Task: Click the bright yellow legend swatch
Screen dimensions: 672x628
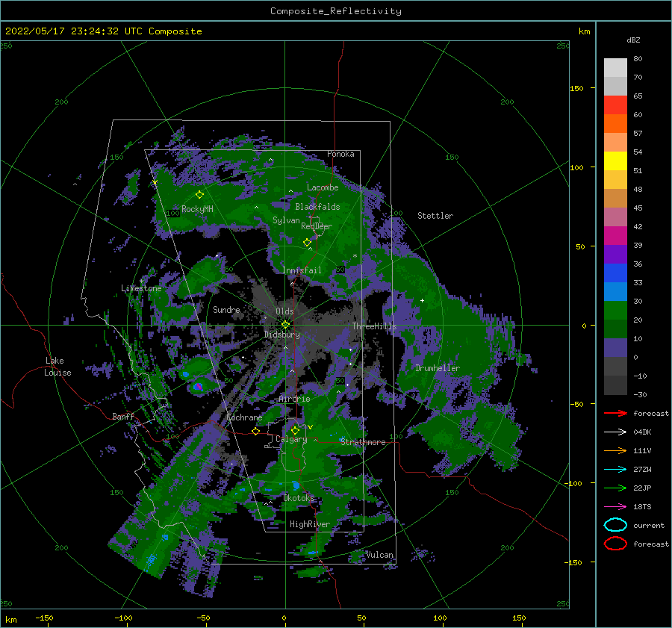Action: click(x=615, y=161)
